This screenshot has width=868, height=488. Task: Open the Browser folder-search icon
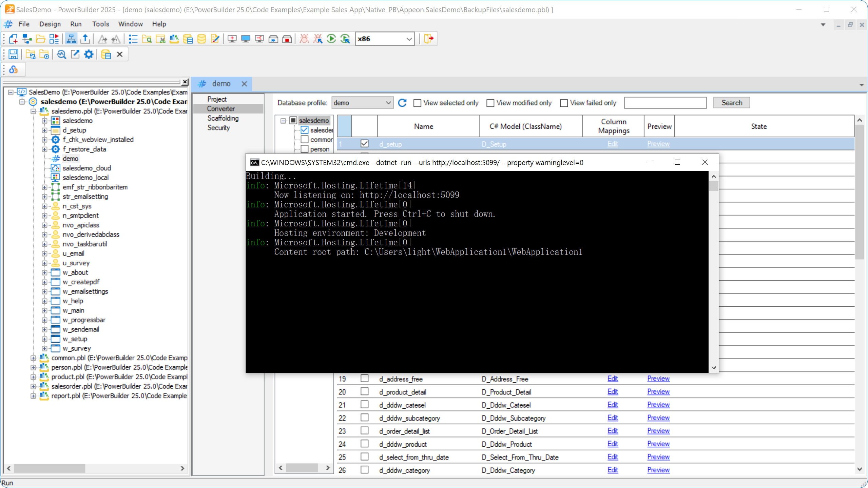pyautogui.click(x=147, y=39)
